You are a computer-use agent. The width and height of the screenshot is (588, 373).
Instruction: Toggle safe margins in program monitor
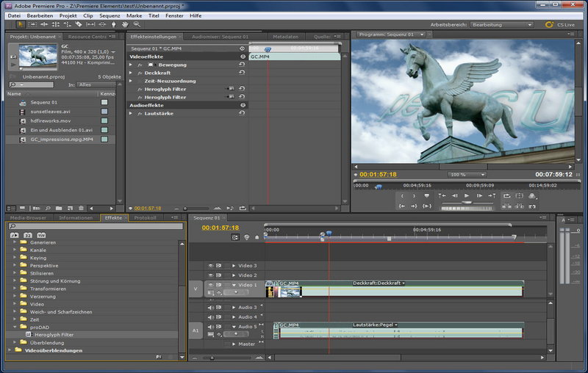pos(520,195)
